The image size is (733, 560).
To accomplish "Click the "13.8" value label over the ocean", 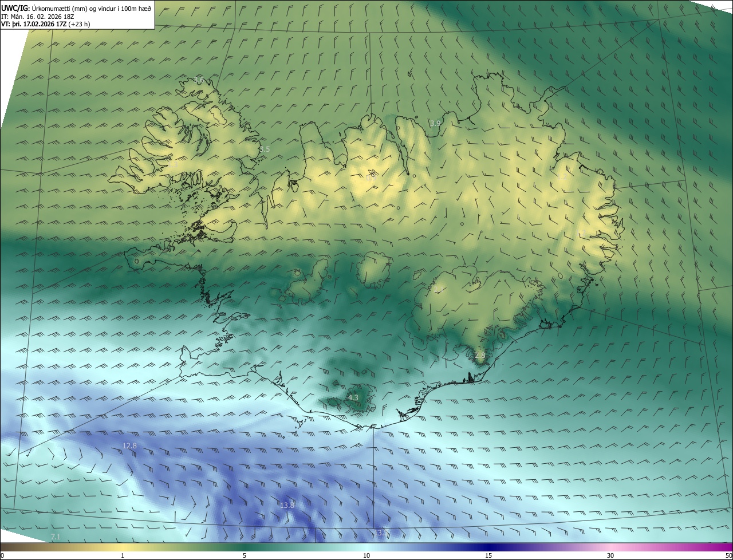I will (x=287, y=505).
